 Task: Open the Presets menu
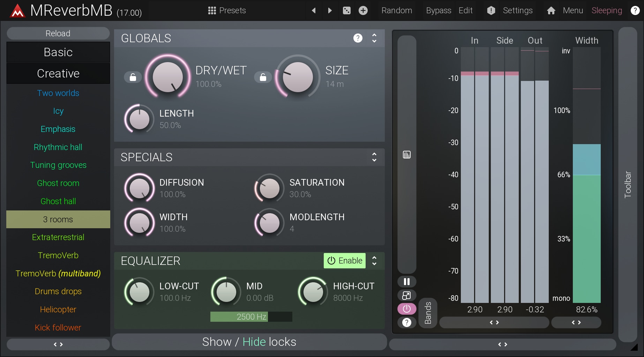227,10
